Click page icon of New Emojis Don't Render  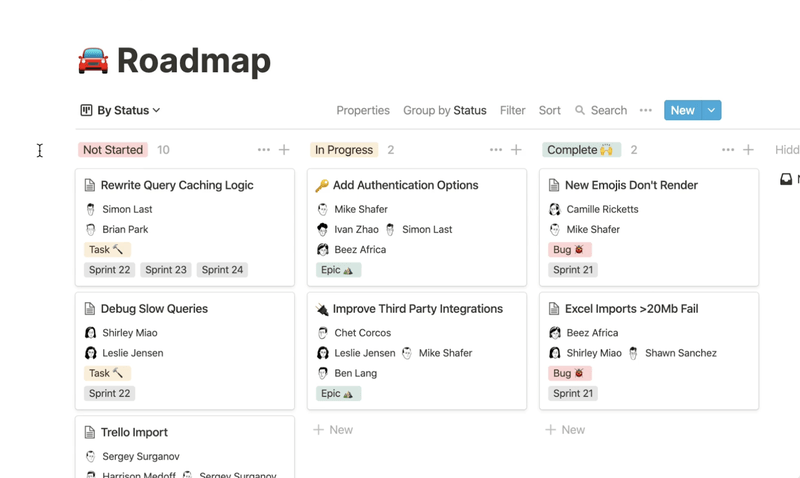(x=554, y=185)
